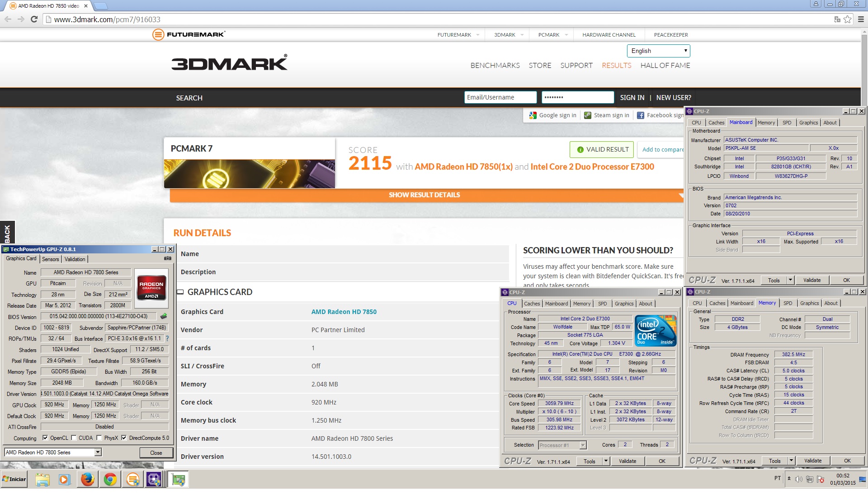This screenshot has height=500, width=868.
Task: Close the AMD Radeon HD 7850 browser tab
Action: 86,6
